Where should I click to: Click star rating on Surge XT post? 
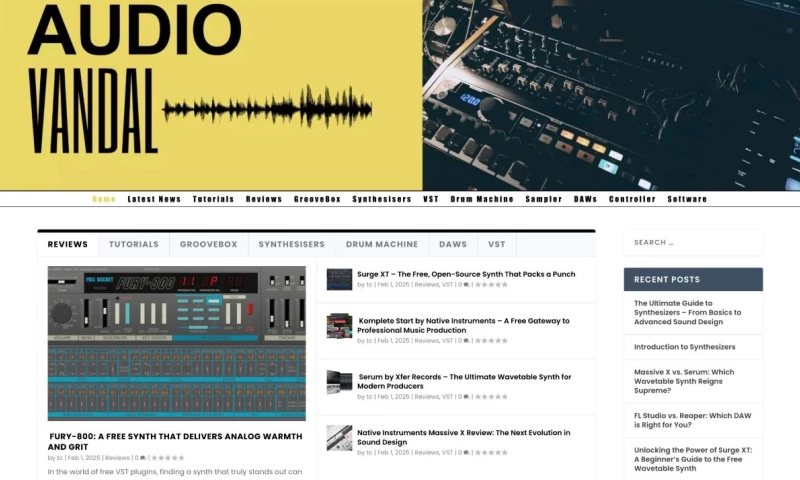(491, 285)
